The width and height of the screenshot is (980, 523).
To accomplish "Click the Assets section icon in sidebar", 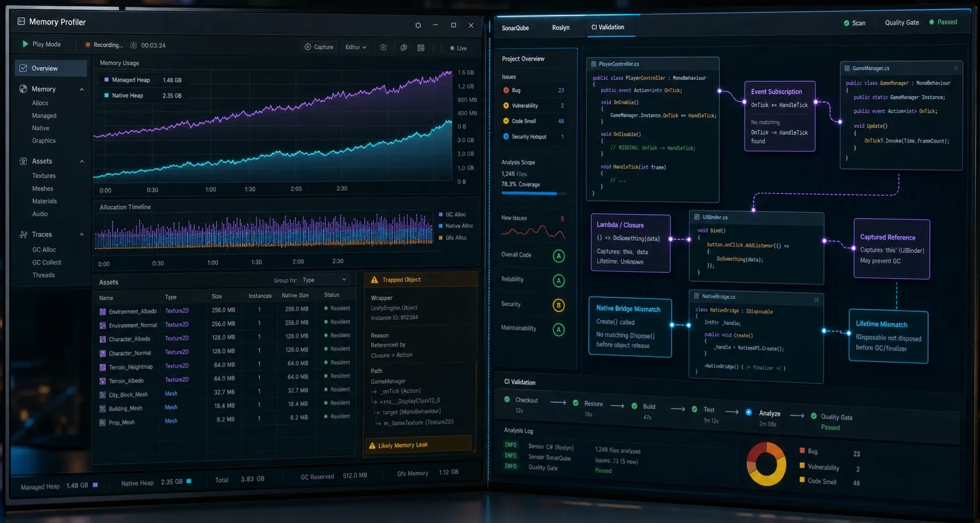I will [23, 162].
